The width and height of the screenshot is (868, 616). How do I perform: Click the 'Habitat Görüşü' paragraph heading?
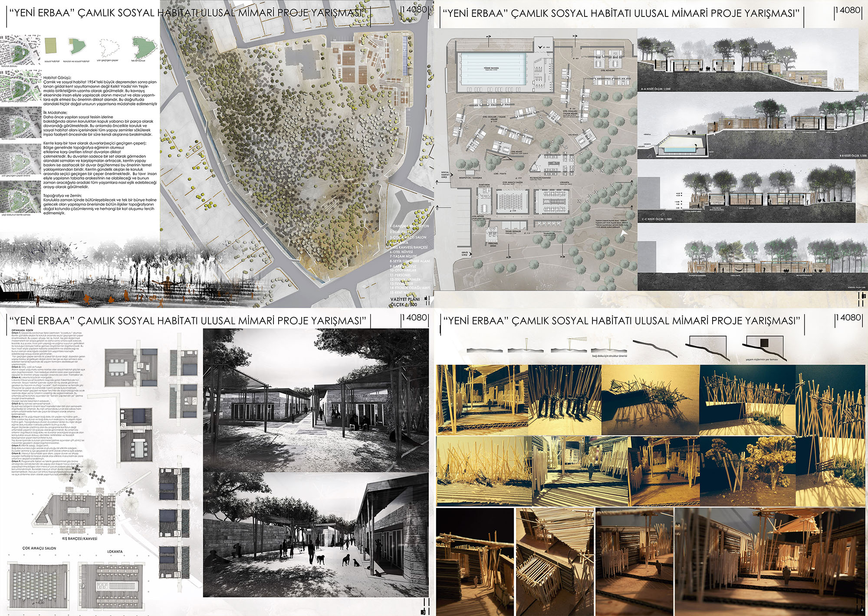point(57,77)
